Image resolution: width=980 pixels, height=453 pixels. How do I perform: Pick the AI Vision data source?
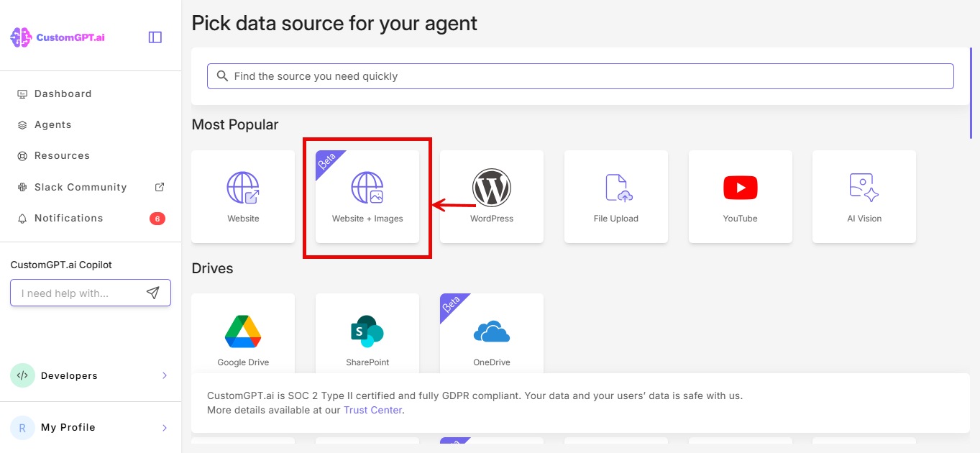864,196
